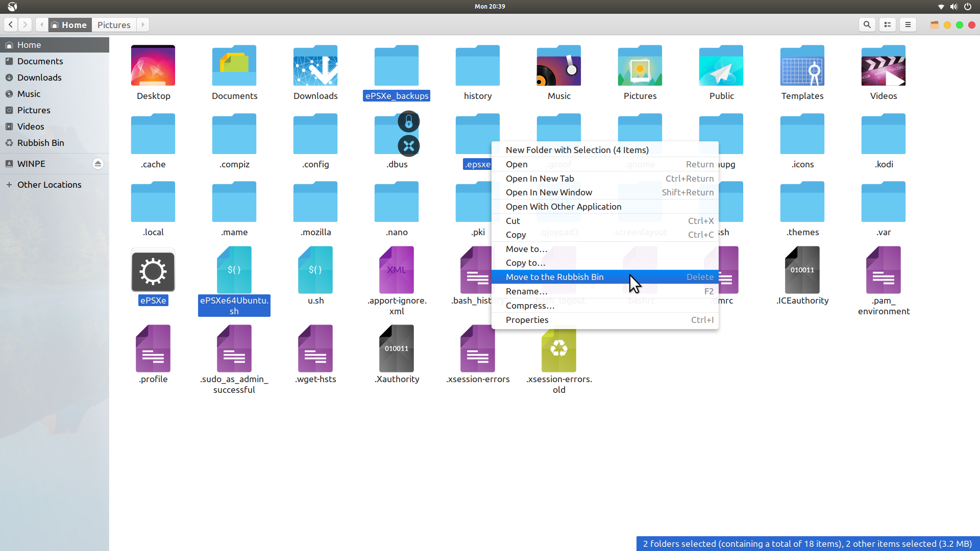Screen dimensions: 980x551
Task: Select the u.sh script file
Action: pyautogui.click(x=315, y=270)
